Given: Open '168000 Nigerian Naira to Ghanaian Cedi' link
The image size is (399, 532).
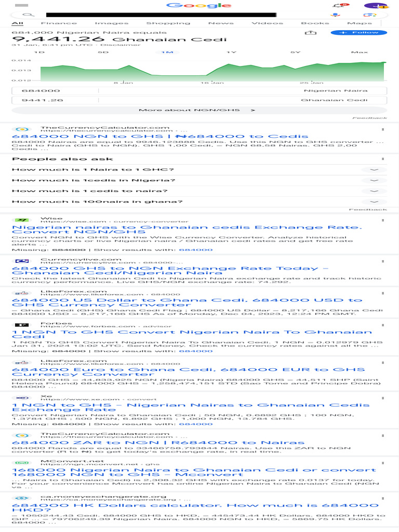Looking at the screenshot, I should (x=194, y=472).
